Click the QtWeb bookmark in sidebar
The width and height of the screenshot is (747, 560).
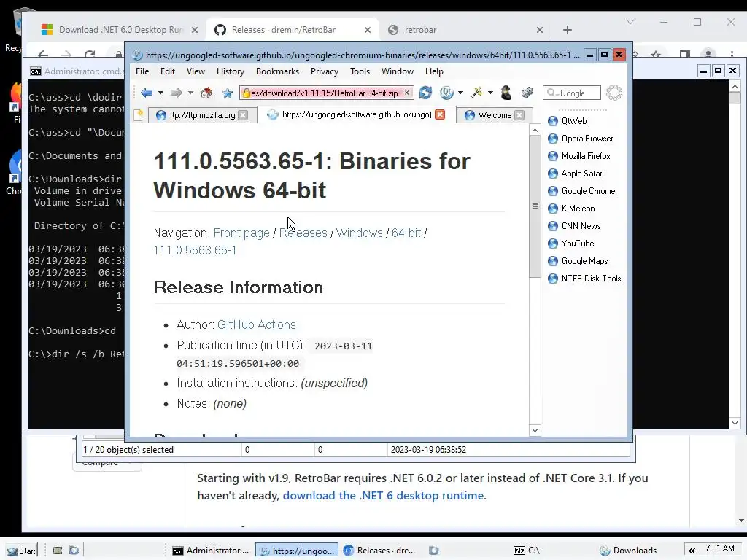pos(568,121)
